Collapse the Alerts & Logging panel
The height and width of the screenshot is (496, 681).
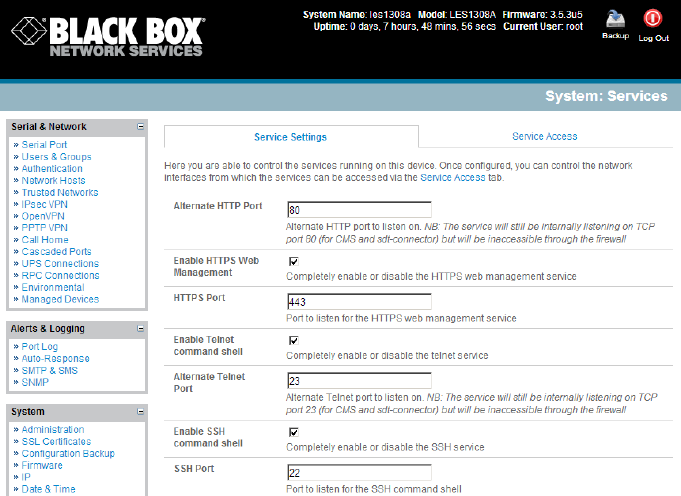coord(141,329)
